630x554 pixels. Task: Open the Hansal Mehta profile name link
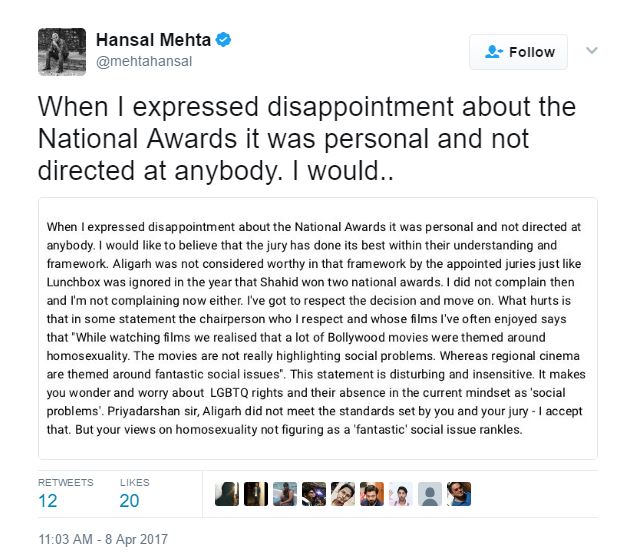pos(154,41)
